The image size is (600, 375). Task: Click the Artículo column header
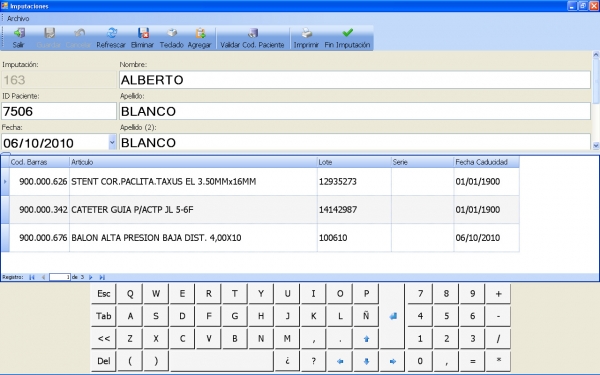[x=193, y=162]
